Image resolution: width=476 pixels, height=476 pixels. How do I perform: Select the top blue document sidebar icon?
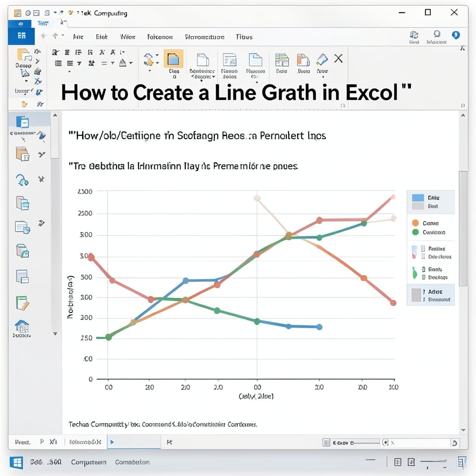[x=22, y=122]
